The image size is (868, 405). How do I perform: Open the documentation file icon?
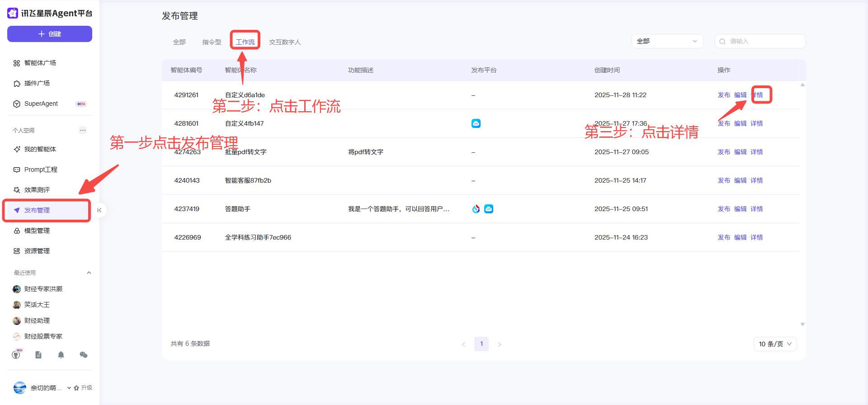pos(38,355)
